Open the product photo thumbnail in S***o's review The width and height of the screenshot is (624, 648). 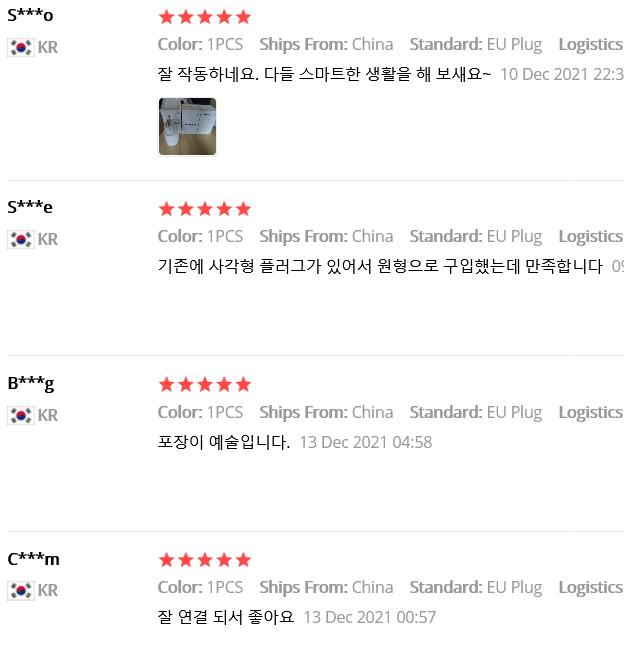click(x=188, y=126)
